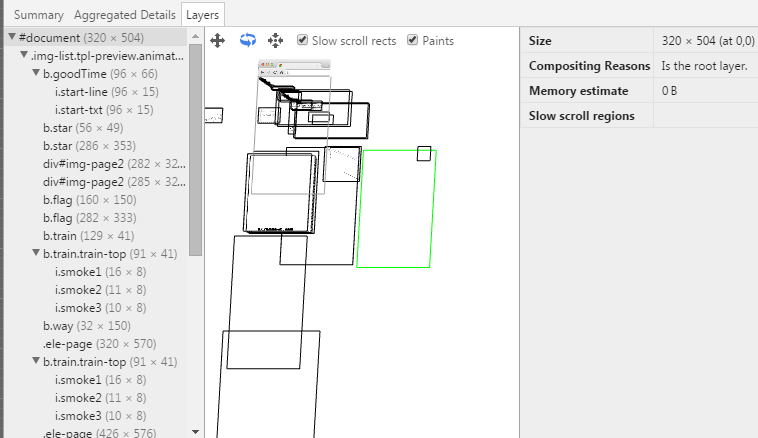758x438 pixels.
Task: Select the rotate mode icon
Action: [x=248, y=40]
